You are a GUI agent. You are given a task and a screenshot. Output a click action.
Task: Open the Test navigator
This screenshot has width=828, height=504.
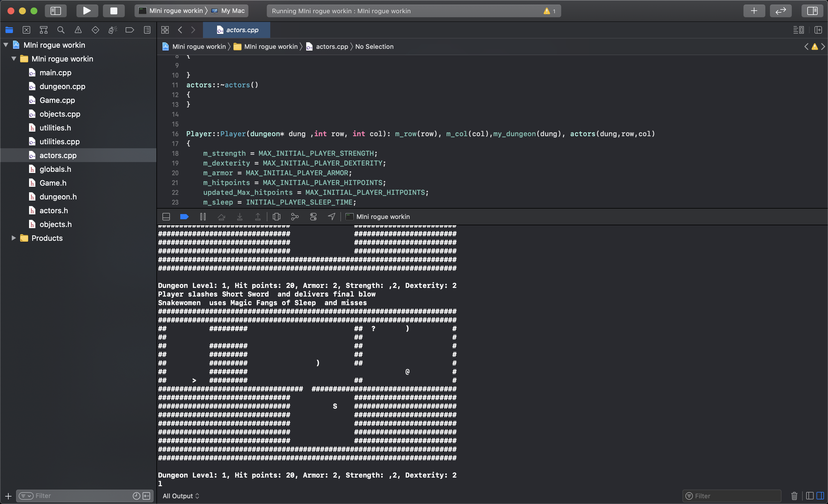point(95,30)
